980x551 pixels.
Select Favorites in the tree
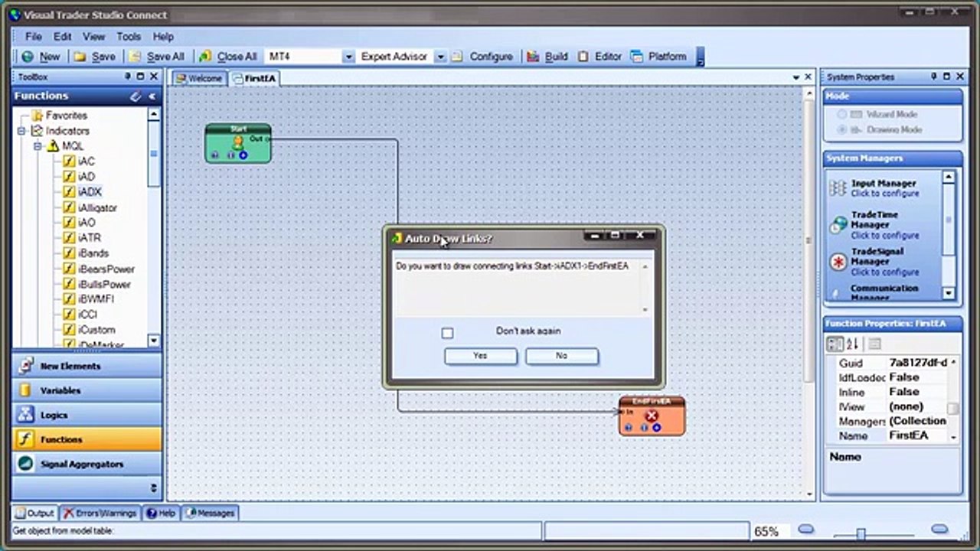pyautogui.click(x=67, y=116)
